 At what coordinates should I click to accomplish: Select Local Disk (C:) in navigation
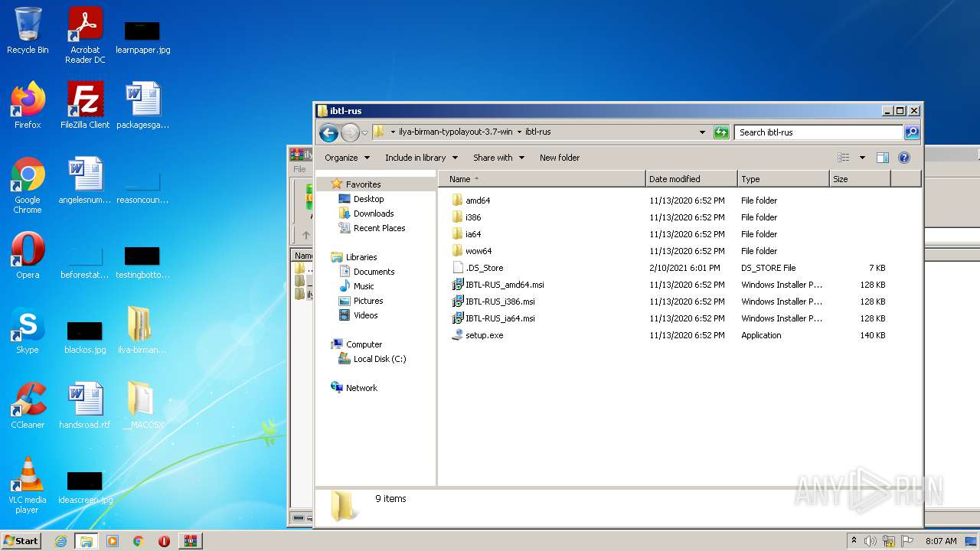(379, 359)
